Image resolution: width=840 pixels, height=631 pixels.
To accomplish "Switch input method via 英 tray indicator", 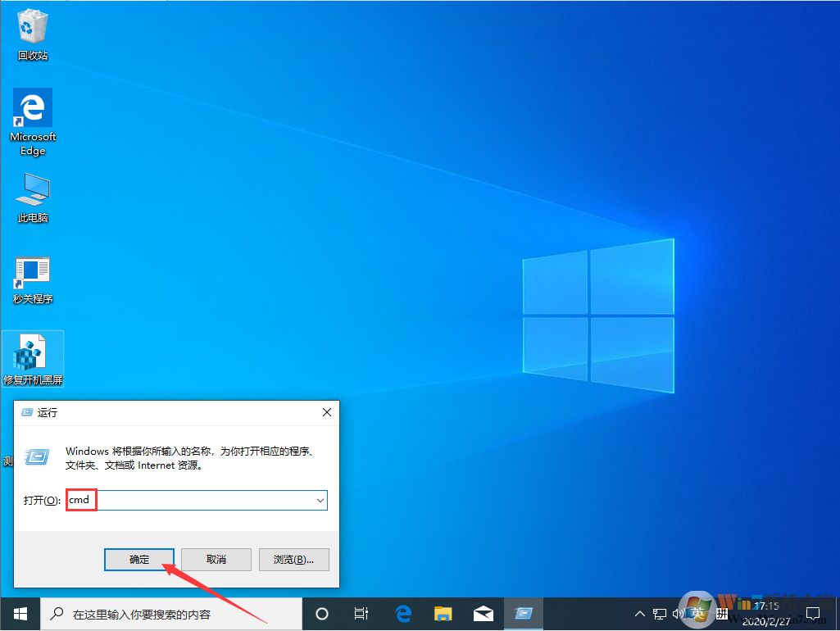I will click(698, 613).
